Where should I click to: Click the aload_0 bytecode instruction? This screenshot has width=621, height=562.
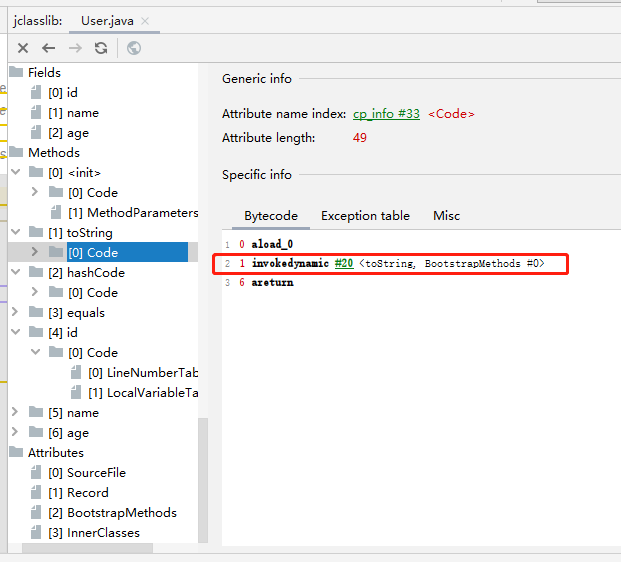tap(272, 244)
